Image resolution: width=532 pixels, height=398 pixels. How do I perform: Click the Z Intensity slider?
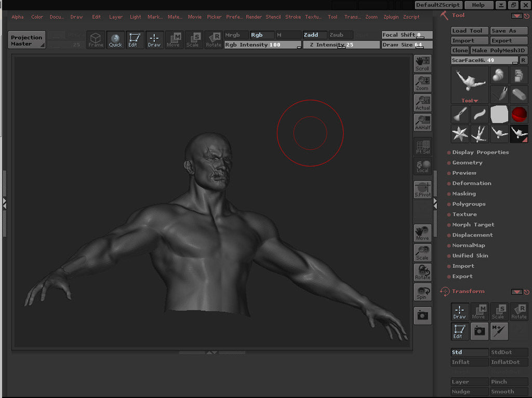click(x=341, y=45)
